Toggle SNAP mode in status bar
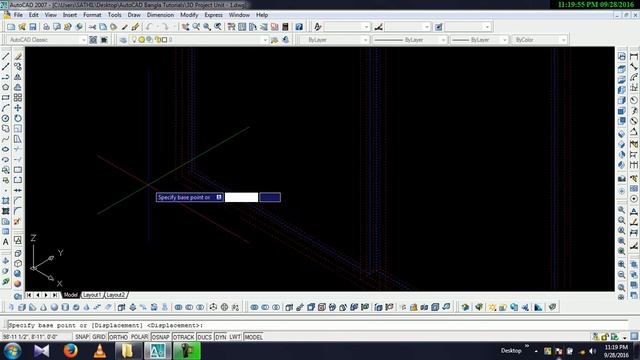640x360 pixels. (x=82, y=337)
